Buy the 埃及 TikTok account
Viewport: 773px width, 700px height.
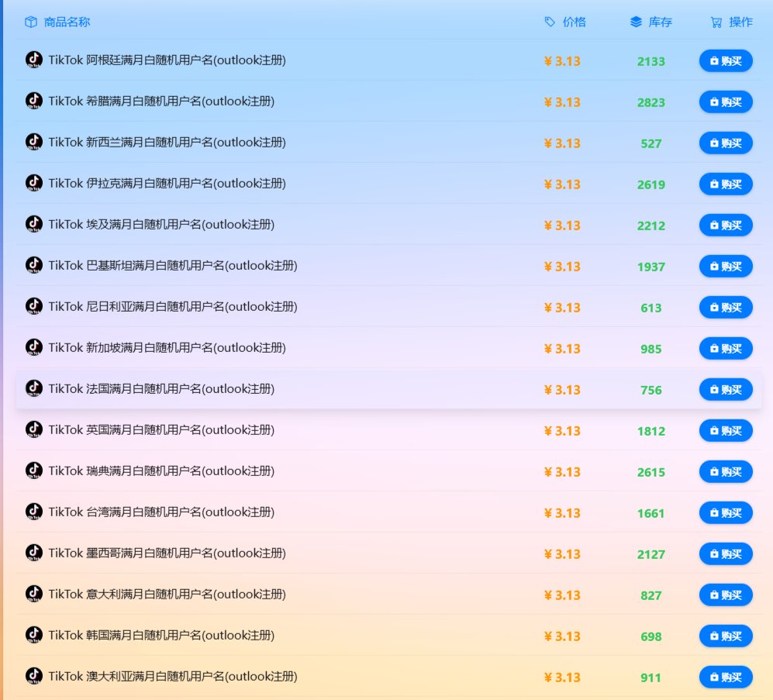(726, 226)
